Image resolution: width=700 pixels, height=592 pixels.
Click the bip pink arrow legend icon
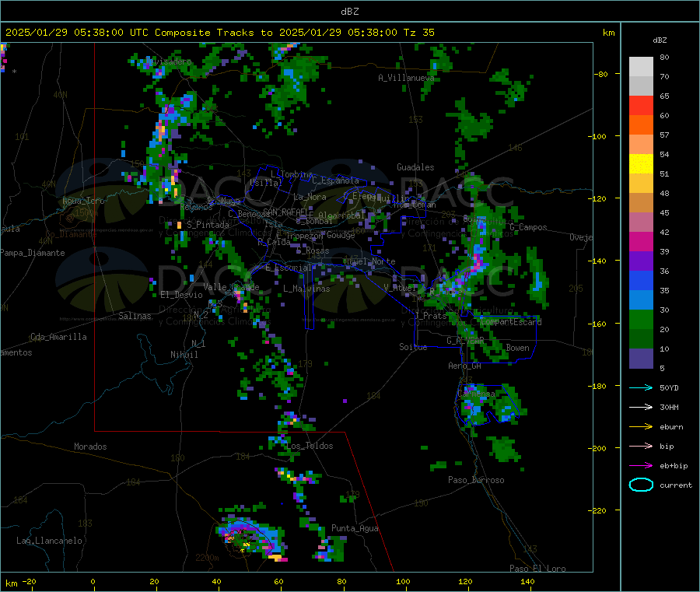[641, 446]
